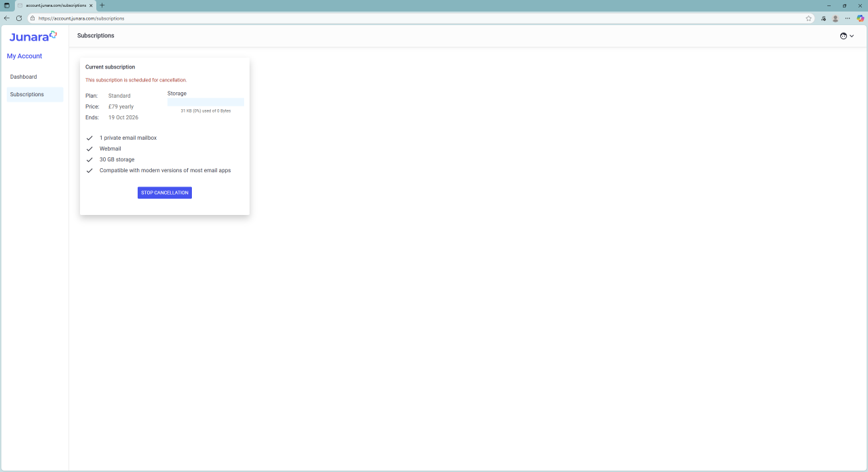
Task: Open the Copilot icon in toolbar
Action: pos(860,18)
